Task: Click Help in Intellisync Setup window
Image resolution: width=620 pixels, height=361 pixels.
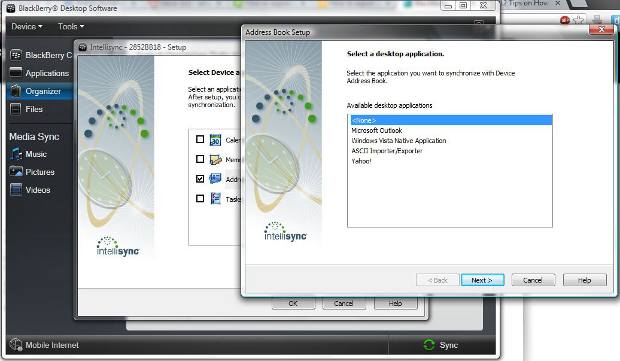Action: click(395, 303)
